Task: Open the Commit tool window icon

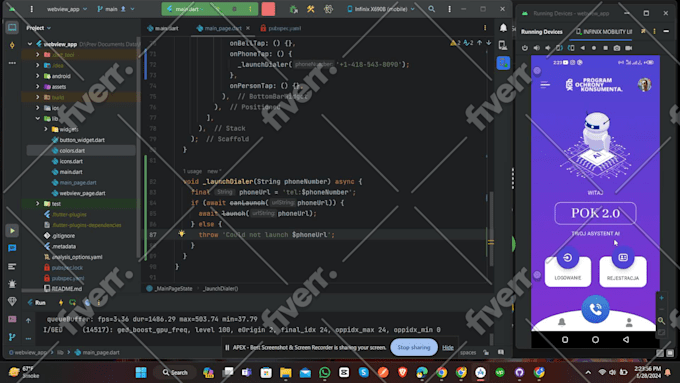Action: 12,45
